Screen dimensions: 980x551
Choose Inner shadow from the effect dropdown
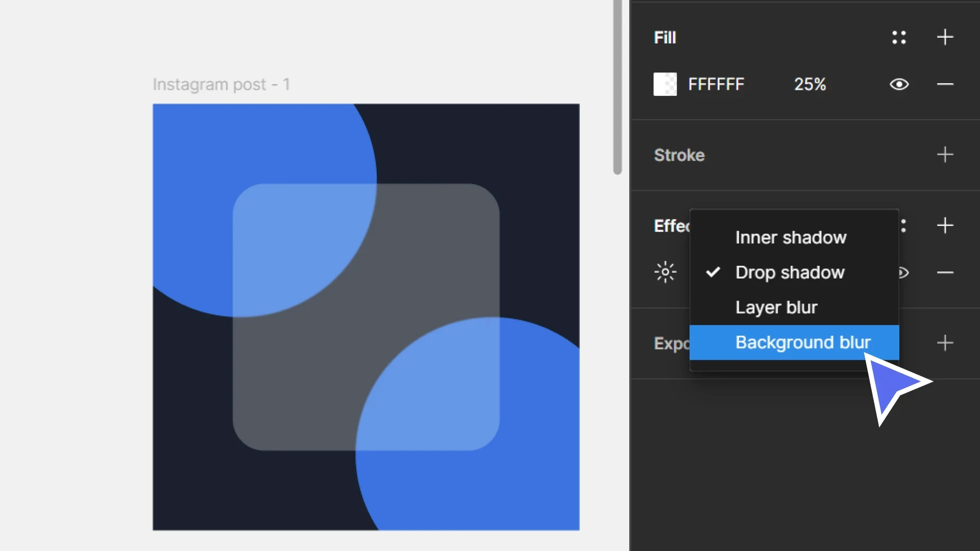pyautogui.click(x=790, y=237)
